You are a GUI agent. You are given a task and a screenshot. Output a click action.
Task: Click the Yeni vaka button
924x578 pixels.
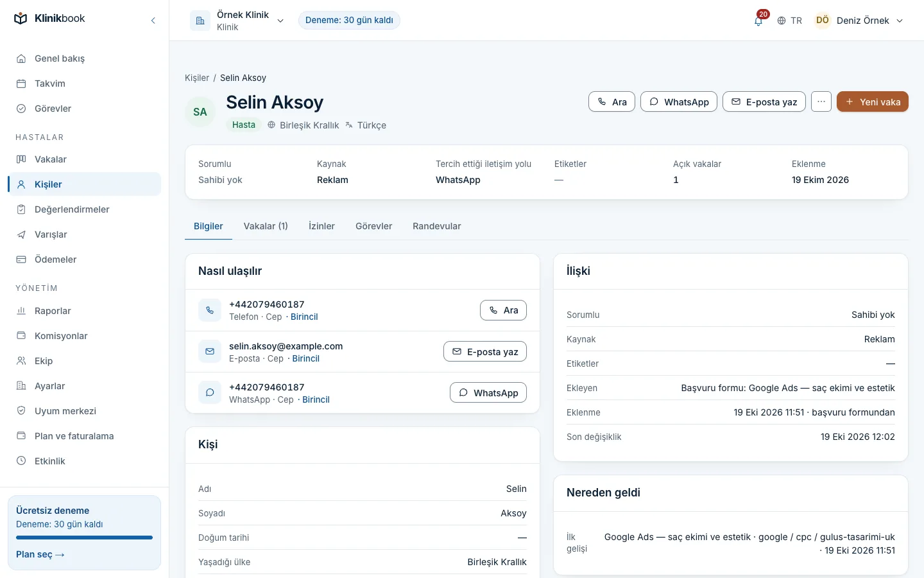873,101
